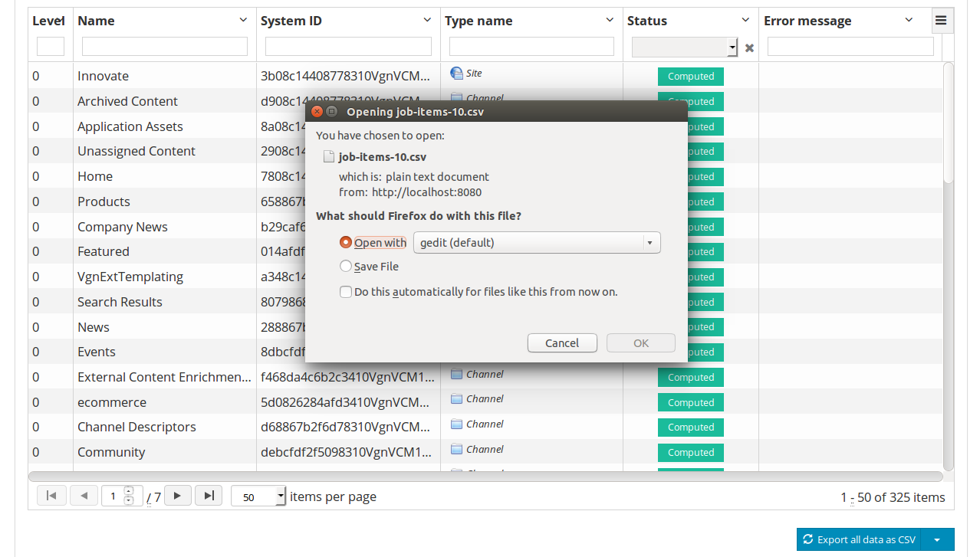This screenshot has width=980, height=557.
Task: Click system ID debcfdf2f5098310VgnVCM1 cell
Action: pos(348,452)
